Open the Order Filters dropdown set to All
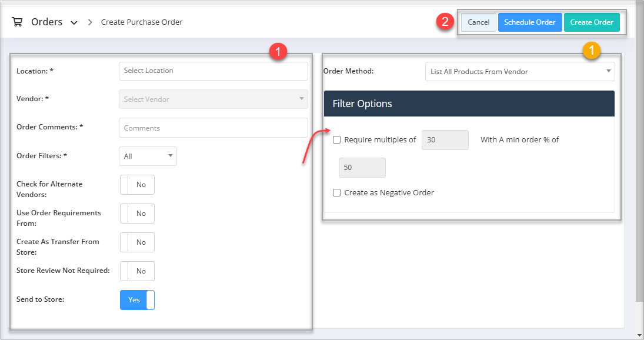Viewport: 644px width, 340px height. pos(148,156)
